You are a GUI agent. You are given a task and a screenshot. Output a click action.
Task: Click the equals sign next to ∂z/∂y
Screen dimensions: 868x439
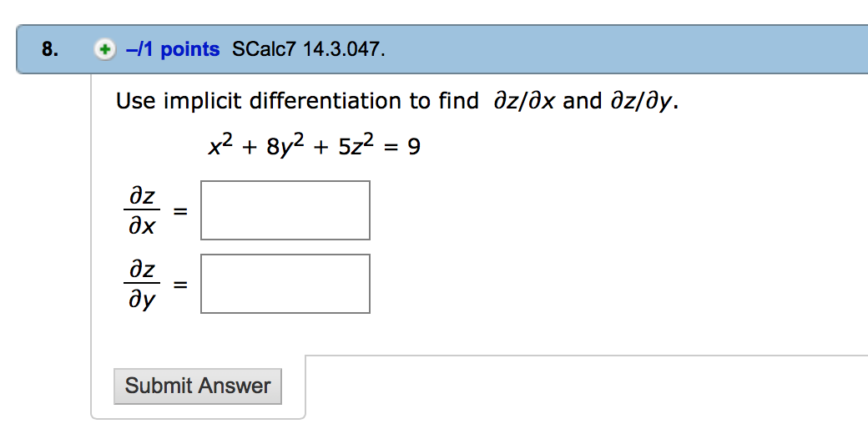coord(180,285)
